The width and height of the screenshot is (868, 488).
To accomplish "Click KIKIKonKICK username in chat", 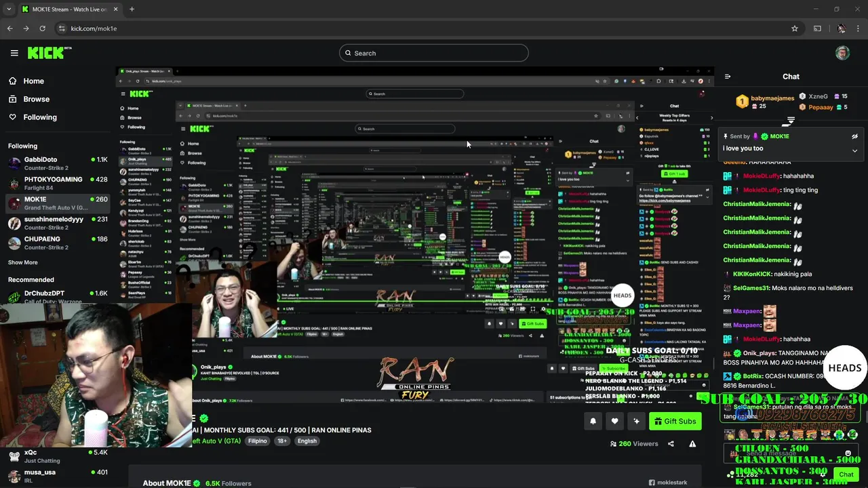I will pyautogui.click(x=751, y=274).
